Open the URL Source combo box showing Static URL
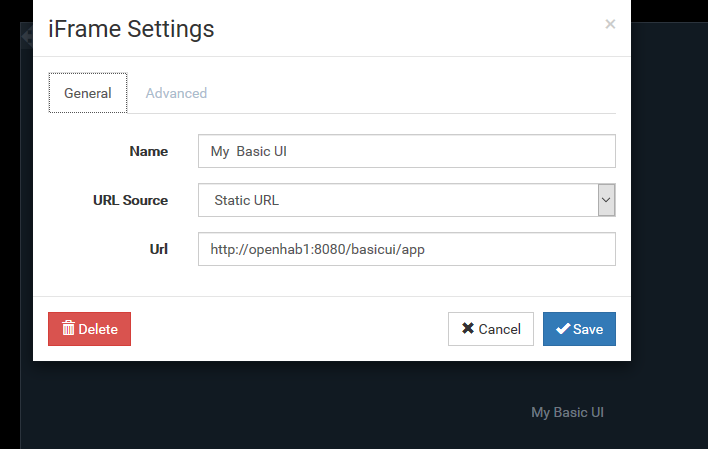The image size is (708, 449). coord(406,200)
